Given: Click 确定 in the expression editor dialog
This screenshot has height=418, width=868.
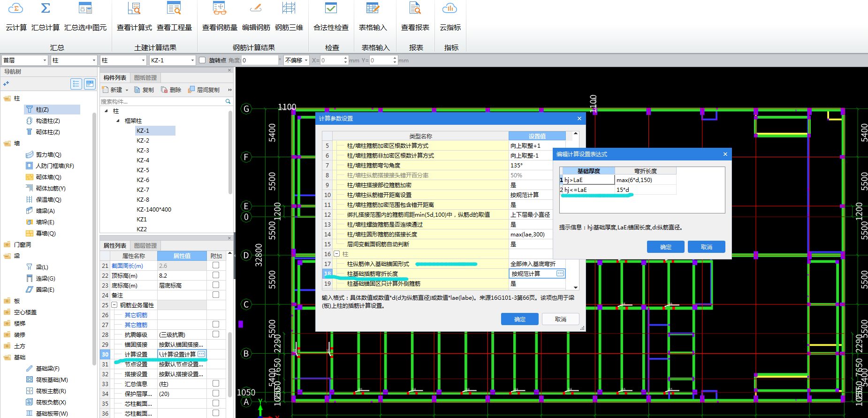Looking at the screenshot, I should (x=665, y=247).
